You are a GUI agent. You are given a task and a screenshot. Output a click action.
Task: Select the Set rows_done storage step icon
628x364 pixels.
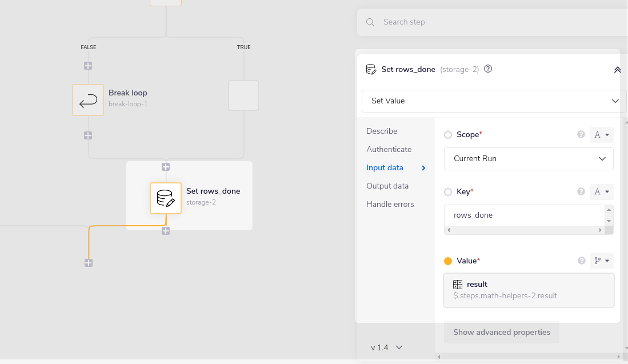point(166,198)
